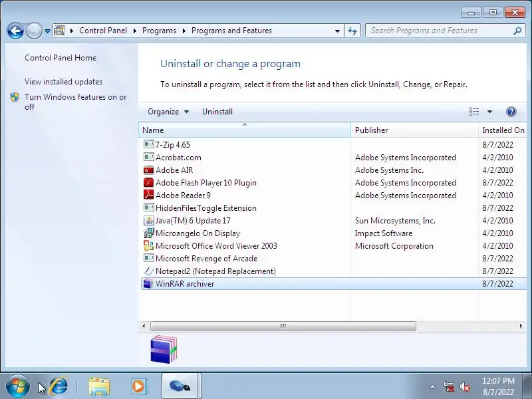Click the greyed Forward navigation button
The height and width of the screenshot is (399, 532).
click(34, 31)
